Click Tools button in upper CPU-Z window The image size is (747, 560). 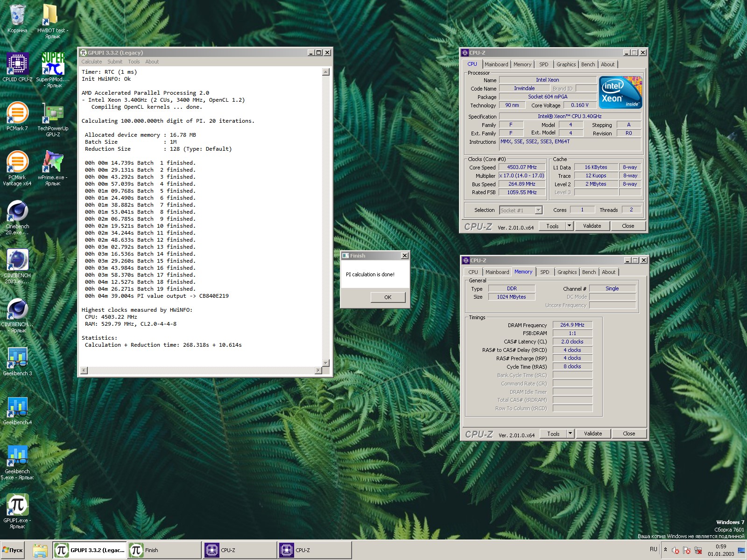552,226
